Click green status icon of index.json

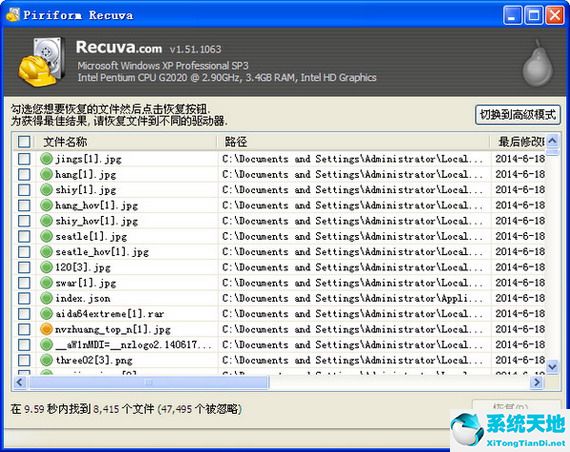tap(47, 298)
